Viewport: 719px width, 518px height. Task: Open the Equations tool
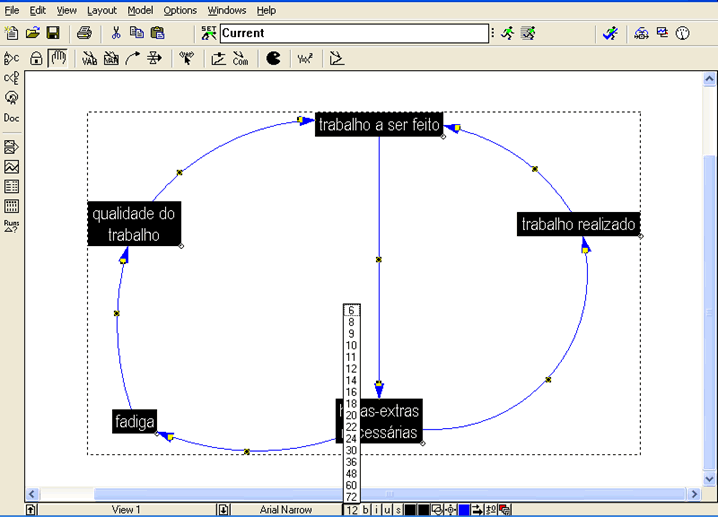304,59
